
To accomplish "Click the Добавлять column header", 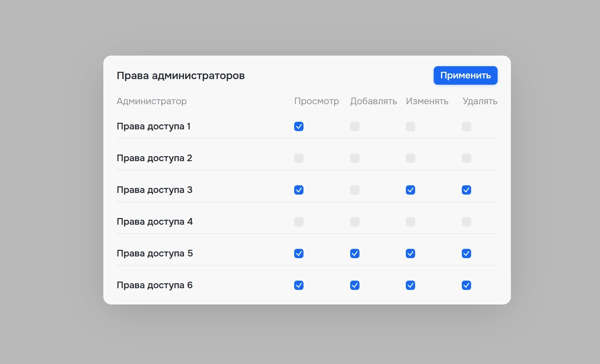I will tap(374, 101).
